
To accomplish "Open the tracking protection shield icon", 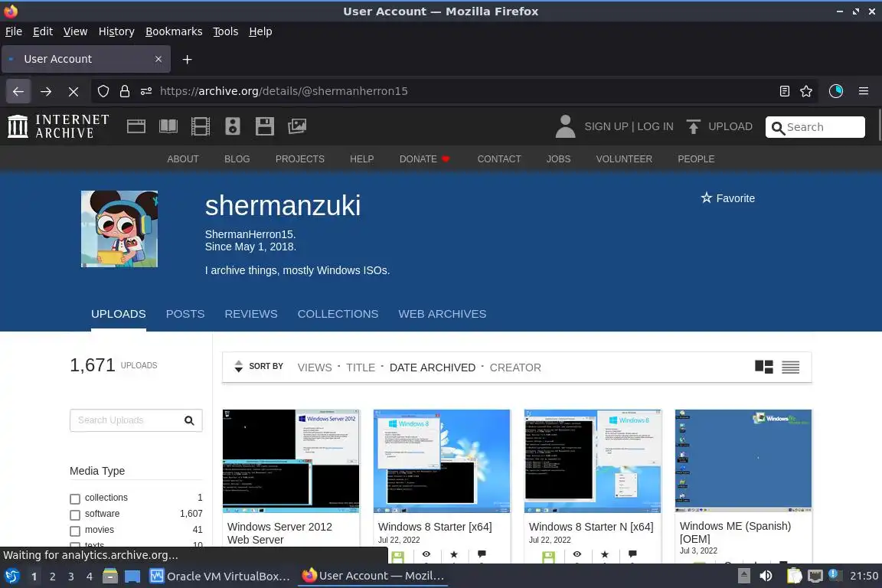I will pos(103,91).
